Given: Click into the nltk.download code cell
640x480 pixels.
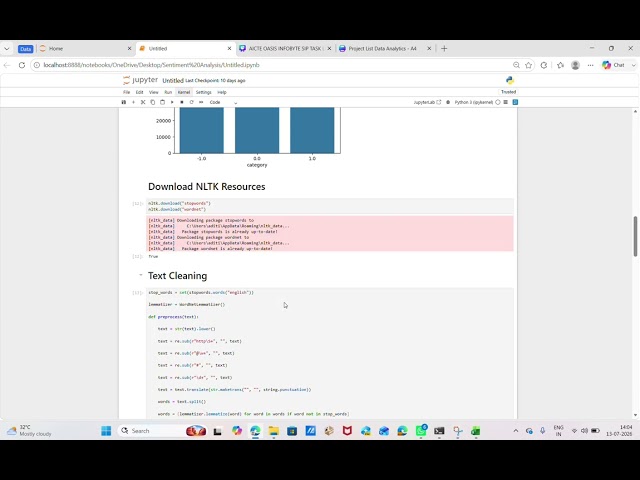Looking at the screenshot, I should pos(330,206).
